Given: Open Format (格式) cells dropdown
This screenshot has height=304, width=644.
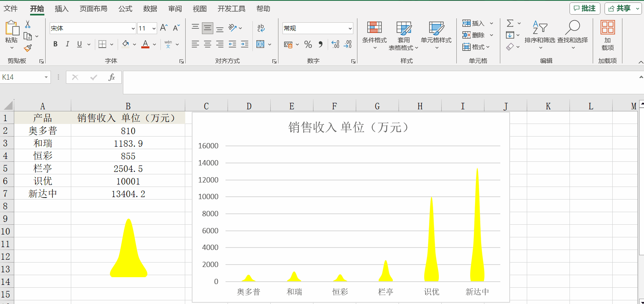Looking at the screenshot, I should (476, 47).
